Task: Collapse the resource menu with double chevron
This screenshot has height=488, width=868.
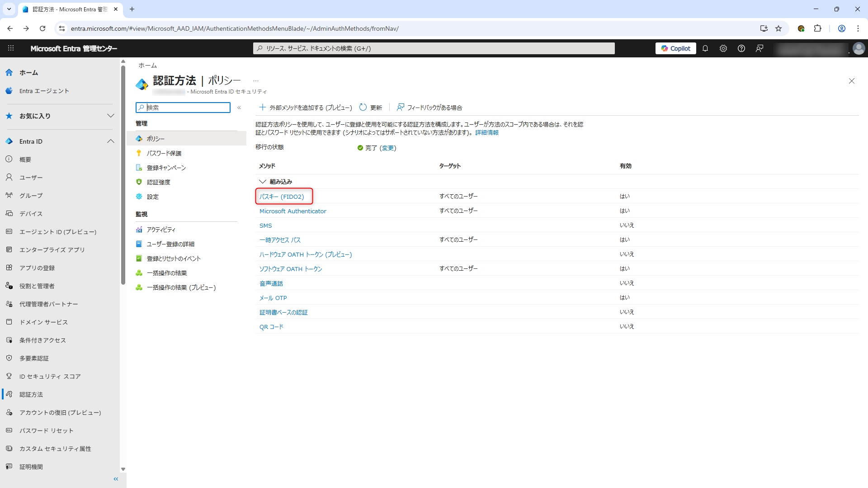Action: click(239, 108)
